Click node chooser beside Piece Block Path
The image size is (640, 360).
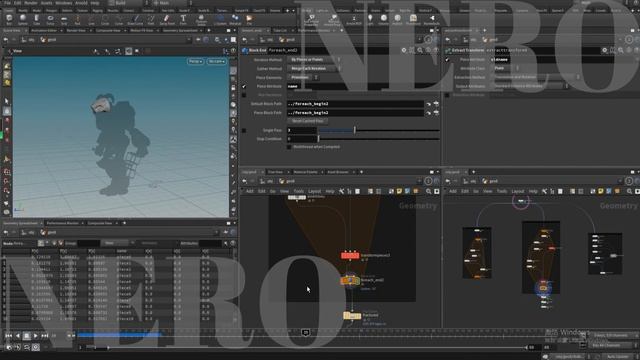436,113
